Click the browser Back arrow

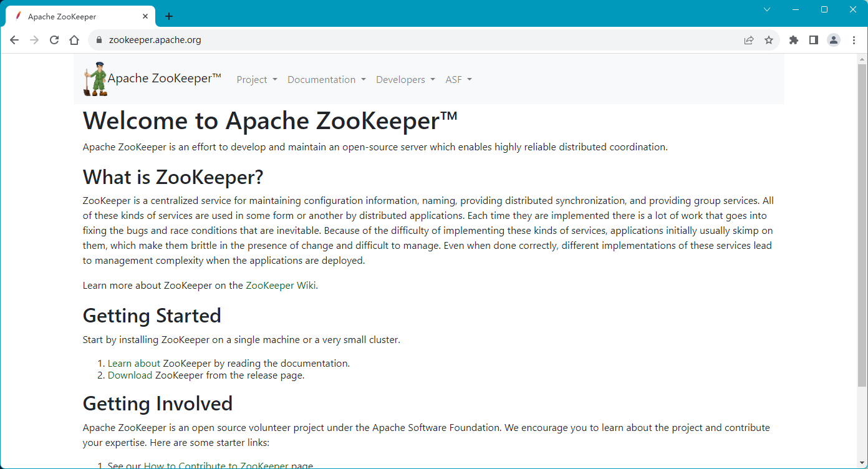click(14, 40)
